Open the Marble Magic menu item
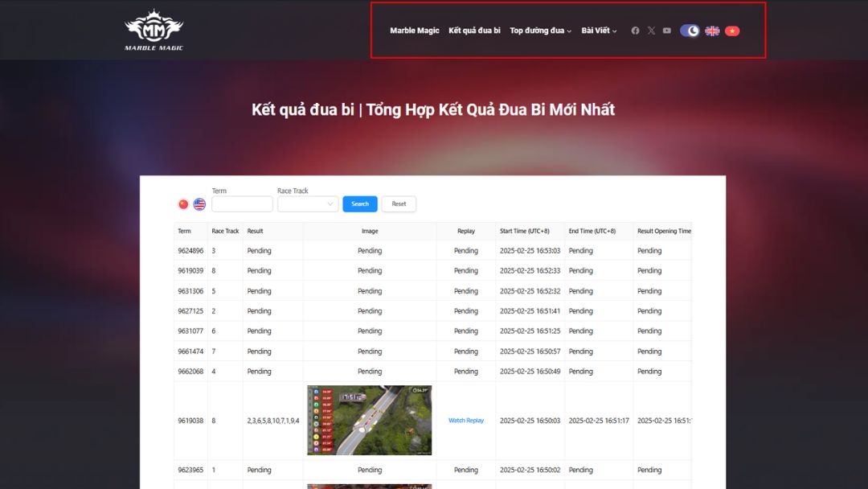 click(x=414, y=31)
